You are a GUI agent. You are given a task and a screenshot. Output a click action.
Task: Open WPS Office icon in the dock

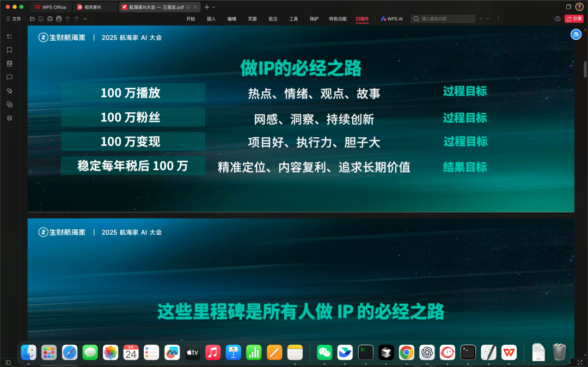point(509,352)
